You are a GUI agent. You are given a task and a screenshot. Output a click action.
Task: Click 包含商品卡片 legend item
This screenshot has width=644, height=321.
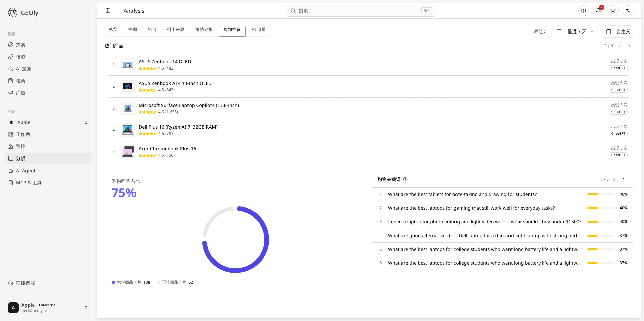pos(131,282)
